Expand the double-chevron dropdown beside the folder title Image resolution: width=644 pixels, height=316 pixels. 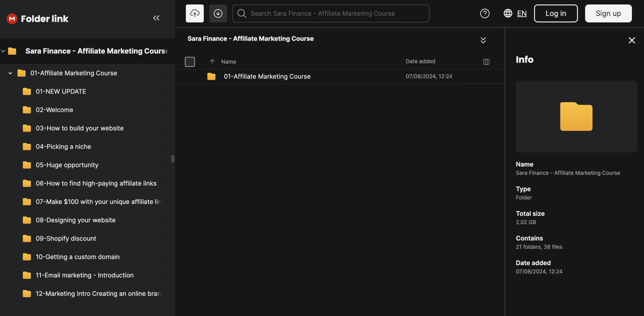click(x=483, y=40)
